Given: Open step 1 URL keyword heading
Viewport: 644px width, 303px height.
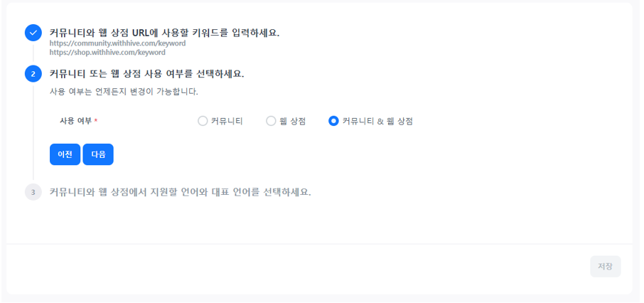Looking at the screenshot, I should 164,33.
